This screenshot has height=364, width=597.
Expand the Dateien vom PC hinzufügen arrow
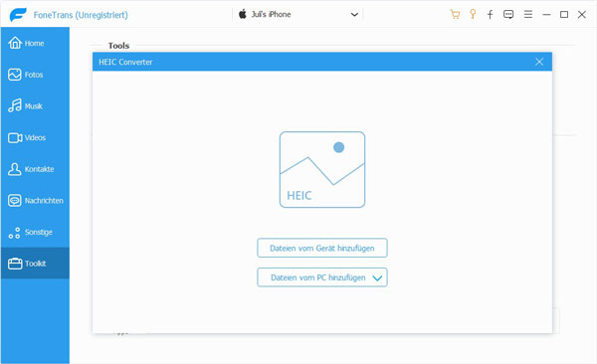coord(377,277)
